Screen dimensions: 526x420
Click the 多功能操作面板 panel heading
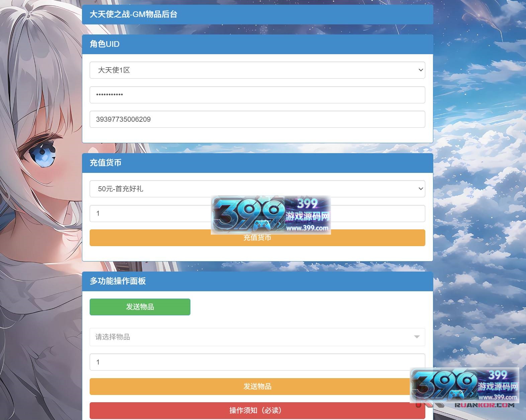pyautogui.click(x=257, y=281)
